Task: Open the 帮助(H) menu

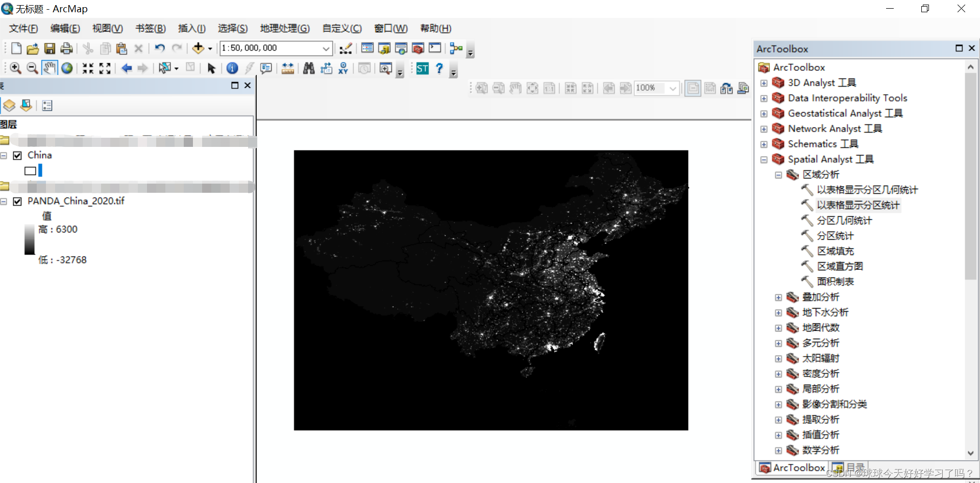Action: pyautogui.click(x=436, y=29)
